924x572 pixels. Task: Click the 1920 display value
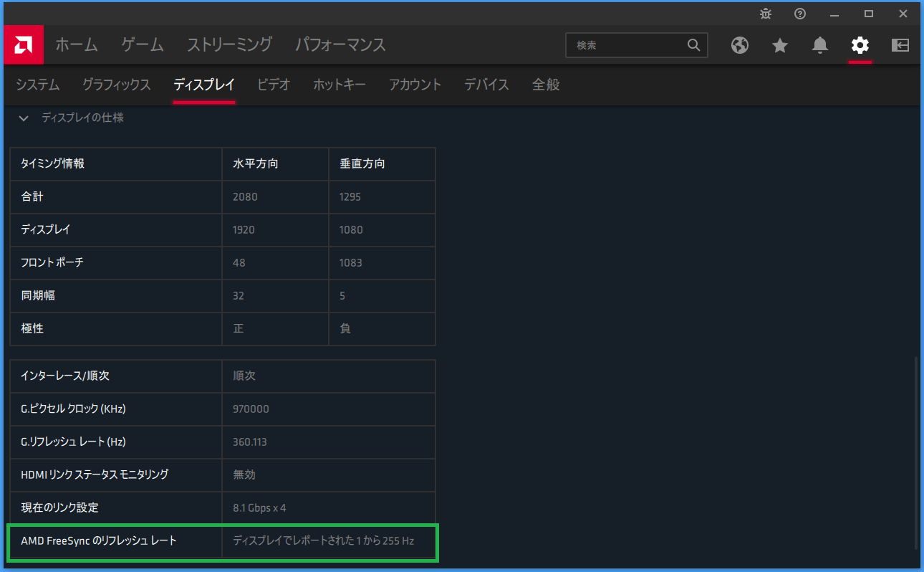click(244, 229)
